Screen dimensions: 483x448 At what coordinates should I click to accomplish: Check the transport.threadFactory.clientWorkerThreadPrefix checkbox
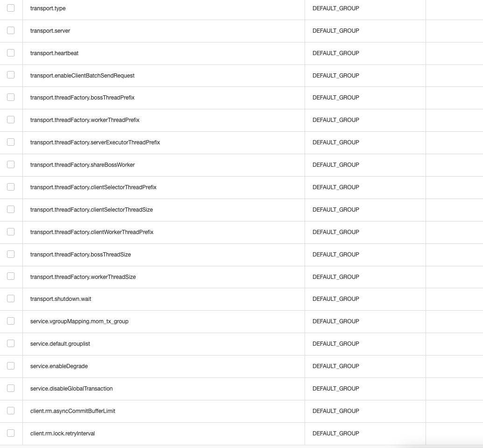[11, 232]
